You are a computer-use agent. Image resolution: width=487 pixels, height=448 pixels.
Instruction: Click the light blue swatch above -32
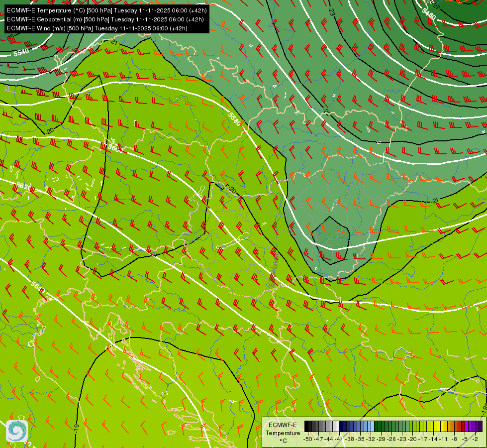tap(373, 426)
